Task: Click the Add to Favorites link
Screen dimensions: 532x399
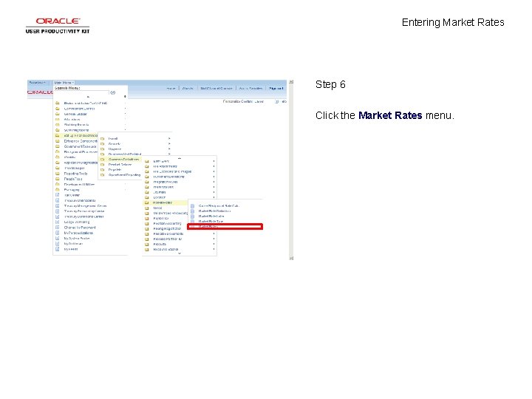Action: coord(250,88)
